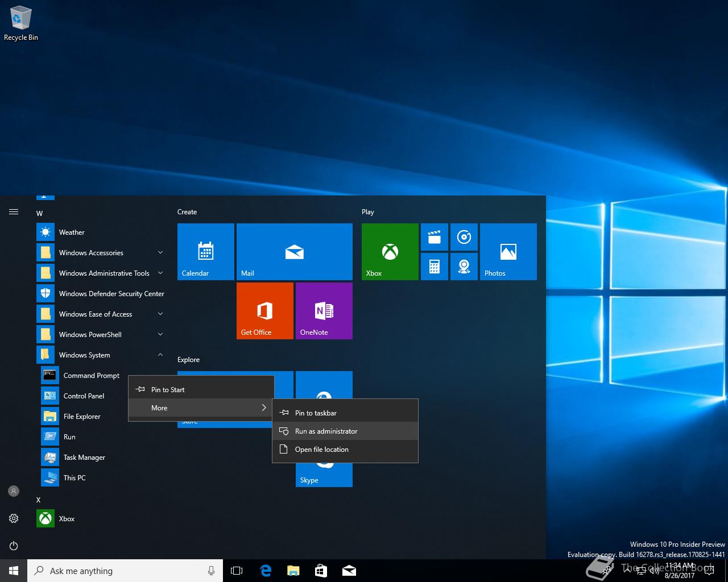The height and width of the screenshot is (582, 728).
Task: Expand the Windows PowerShell folder
Action: tap(101, 335)
